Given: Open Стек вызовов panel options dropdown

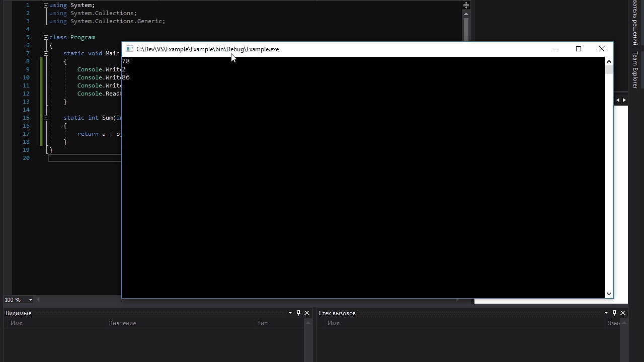Looking at the screenshot, I should tap(606, 313).
